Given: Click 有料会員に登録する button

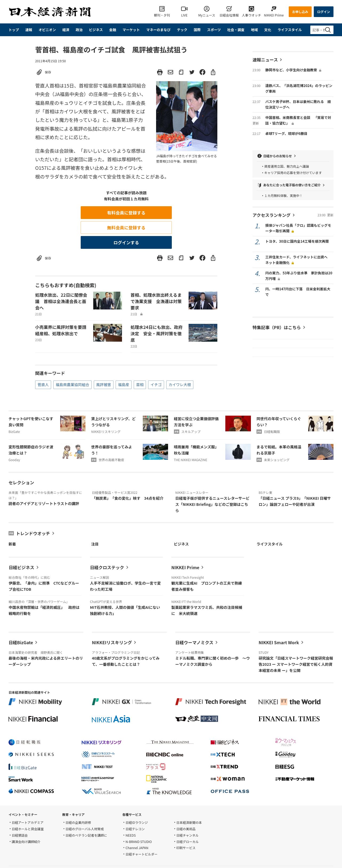Looking at the screenshot, I should [126, 213].
